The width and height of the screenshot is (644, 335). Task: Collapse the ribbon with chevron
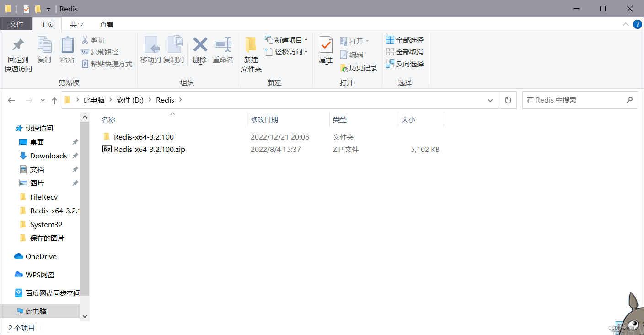625,24
